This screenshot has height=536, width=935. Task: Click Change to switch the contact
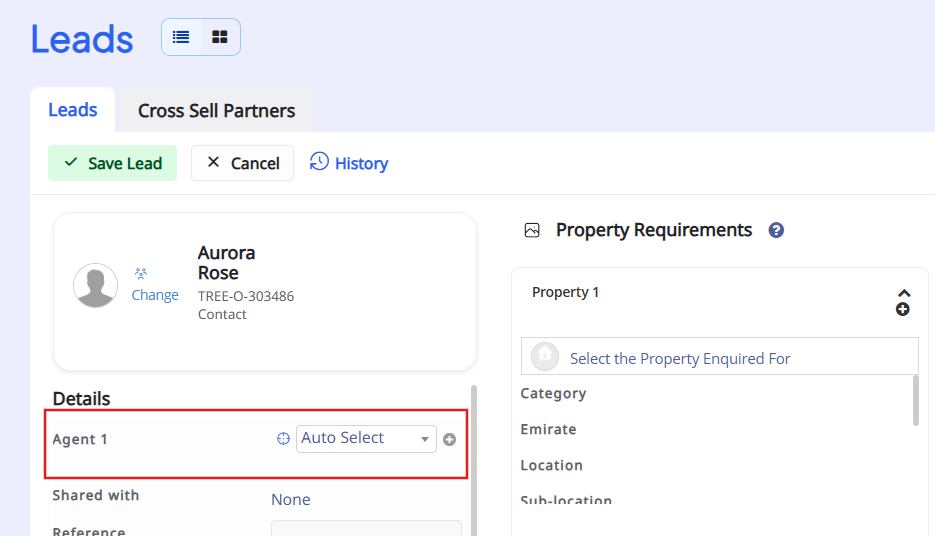pyautogui.click(x=155, y=295)
